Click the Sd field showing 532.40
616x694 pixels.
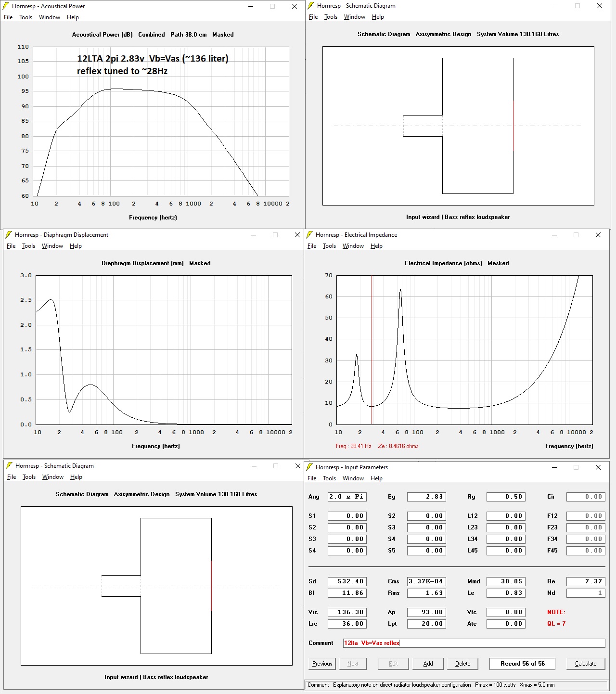click(x=347, y=581)
